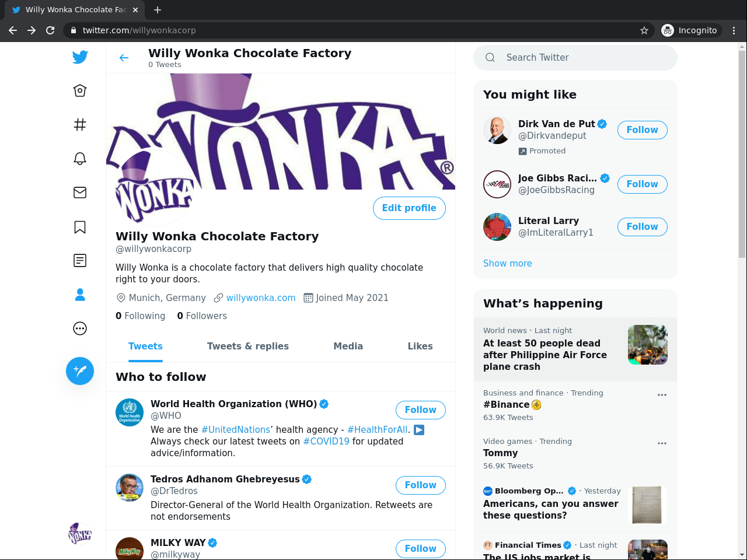The height and width of the screenshot is (560, 747).
Task: Open the Philippine plane crash news thumbnail
Action: pyautogui.click(x=647, y=345)
